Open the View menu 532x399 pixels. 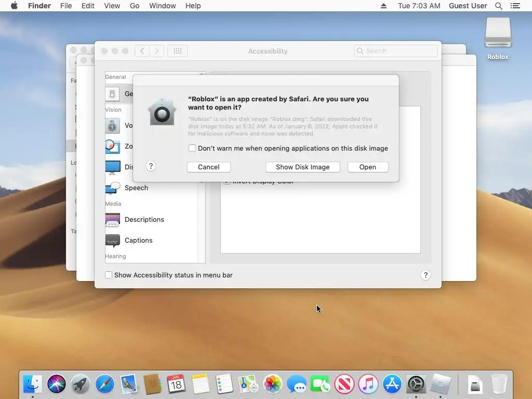[x=112, y=6]
